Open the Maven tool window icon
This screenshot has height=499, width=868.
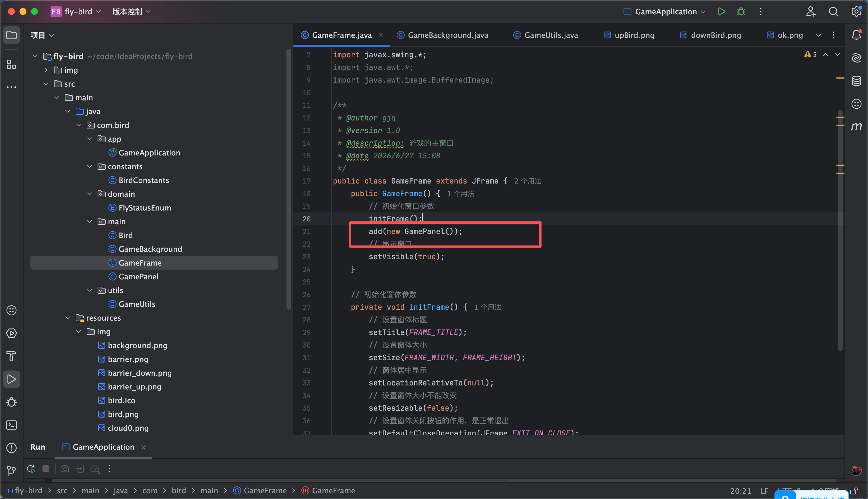(x=856, y=127)
